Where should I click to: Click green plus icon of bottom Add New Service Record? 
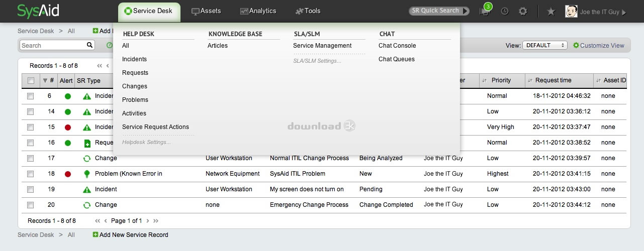[x=96, y=234]
